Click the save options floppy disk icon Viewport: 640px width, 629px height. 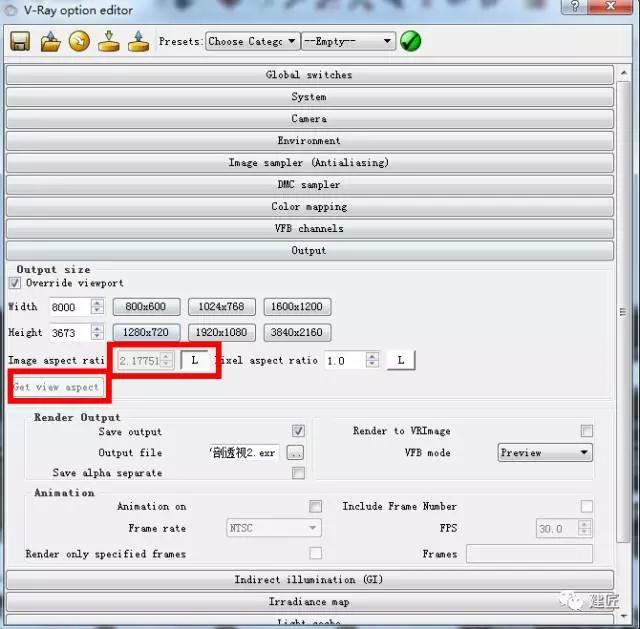tap(20, 41)
